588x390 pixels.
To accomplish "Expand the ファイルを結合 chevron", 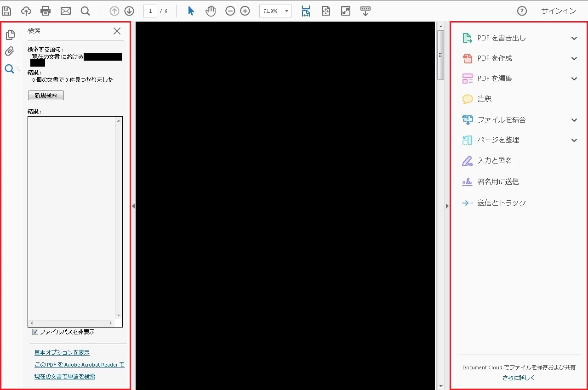I will tap(574, 120).
